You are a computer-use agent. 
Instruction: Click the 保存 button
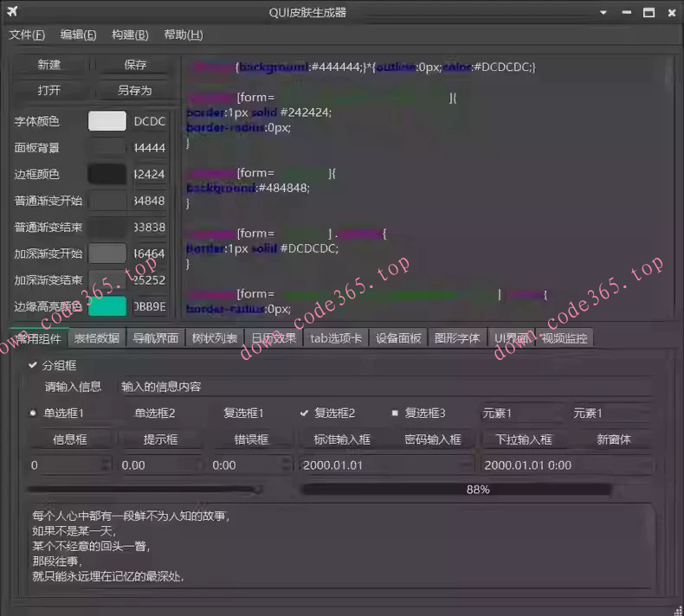pyautogui.click(x=135, y=65)
